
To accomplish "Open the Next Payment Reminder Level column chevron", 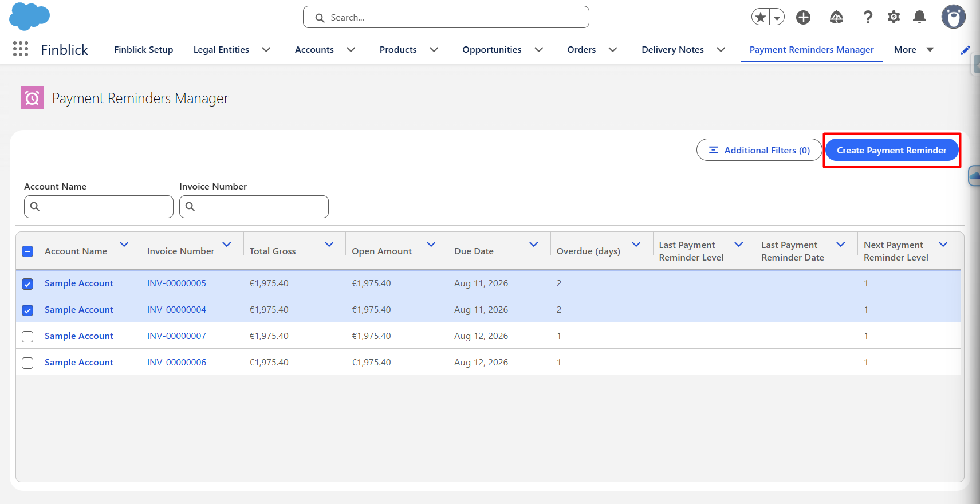I will pos(943,245).
